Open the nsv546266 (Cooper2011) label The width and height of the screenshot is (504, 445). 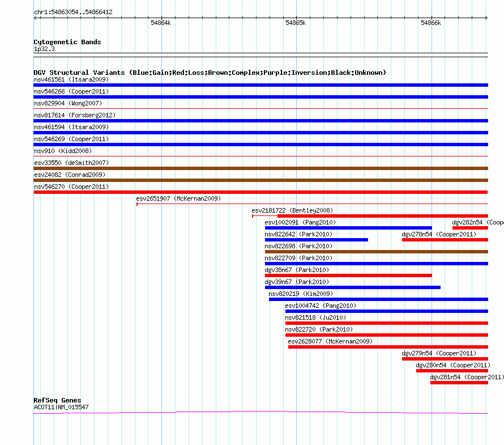click(x=71, y=91)
